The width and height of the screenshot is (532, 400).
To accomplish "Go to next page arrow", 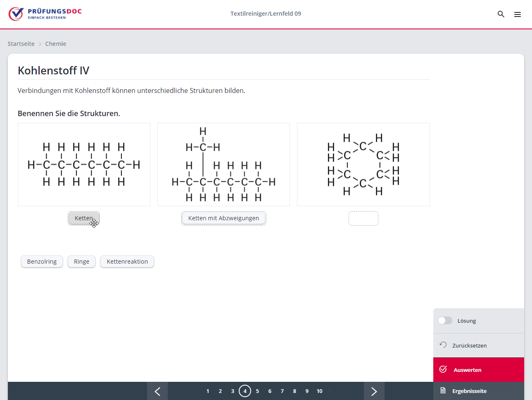I will (374, 391).
